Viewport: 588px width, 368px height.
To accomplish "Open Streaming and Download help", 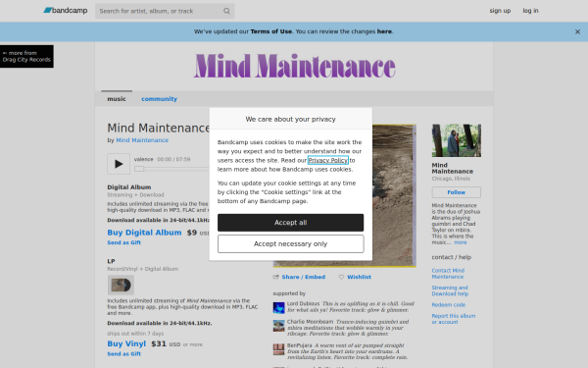I will coord(450,290).
